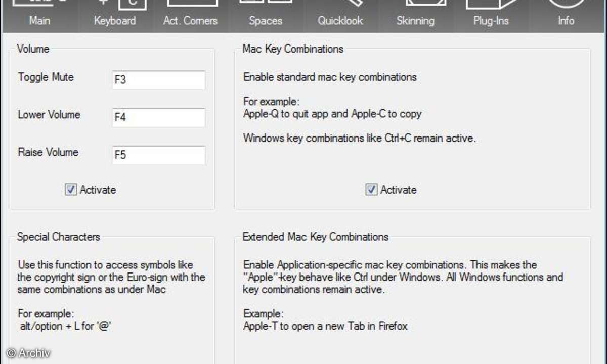Image resolution: width=607 pixels, height=364 pixels.
Task: Click the 'Volume' group title
Action: (x=33, y=49)
